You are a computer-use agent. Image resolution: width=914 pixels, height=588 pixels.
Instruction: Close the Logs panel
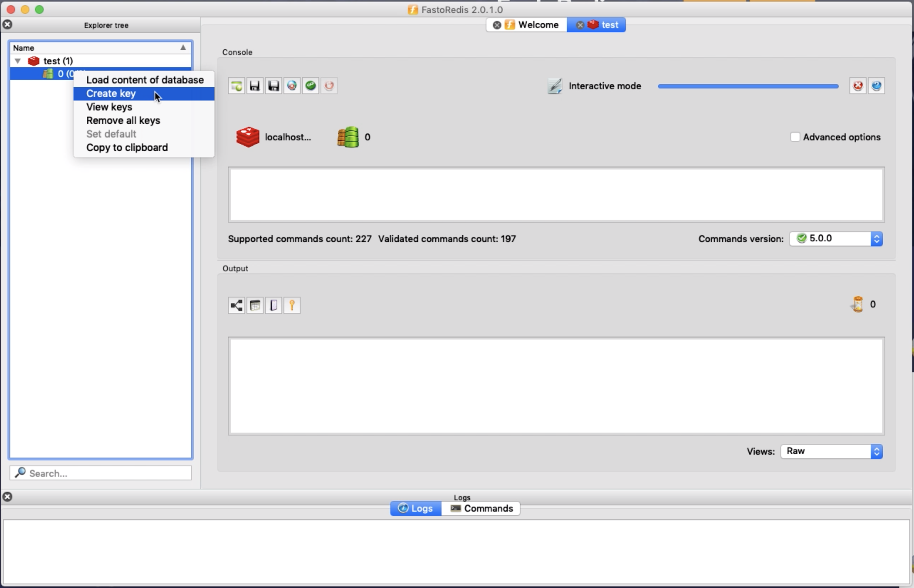[x=8, y=496]
